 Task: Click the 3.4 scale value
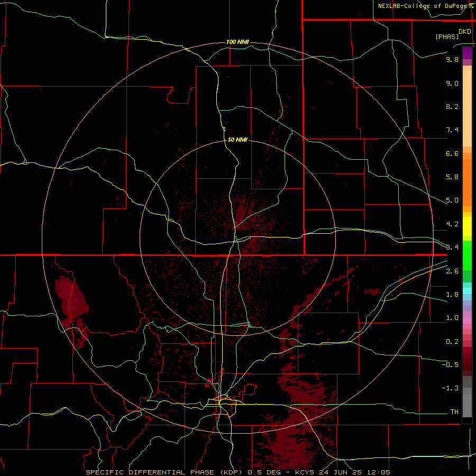(x=452, y=247)
